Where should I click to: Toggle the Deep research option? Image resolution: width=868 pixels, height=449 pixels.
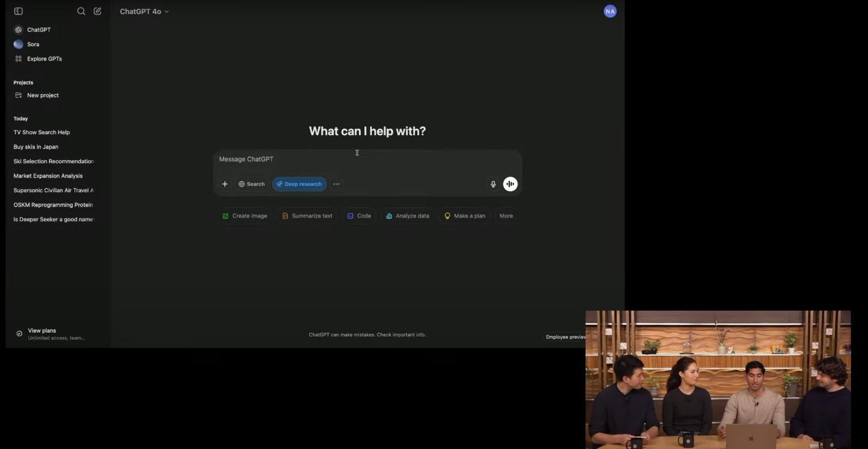[299, 184]
